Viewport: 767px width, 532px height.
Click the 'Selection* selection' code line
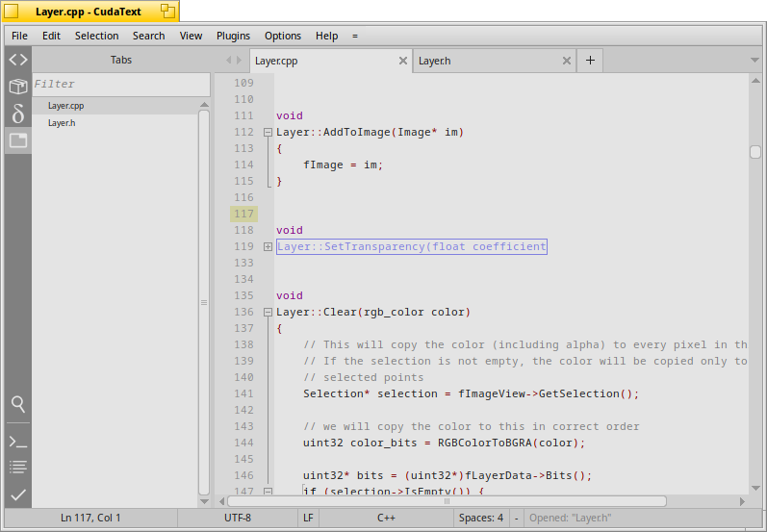[x=471, y=393]
